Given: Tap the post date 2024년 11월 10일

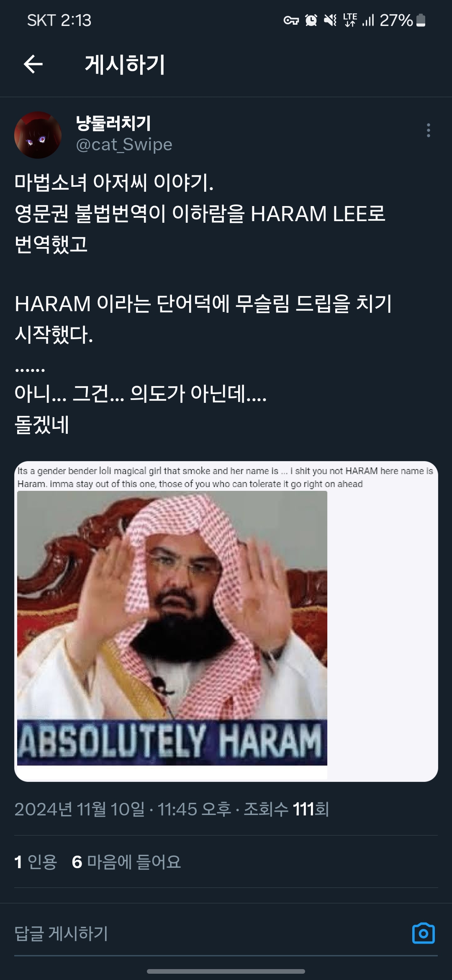Looking at the screenshot, I should pos(80,809).
